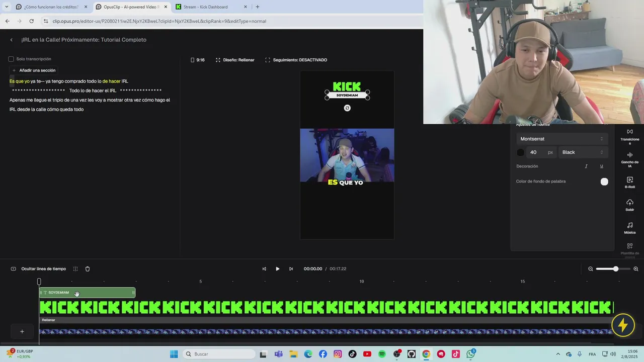Open the Plantilla de marca panel

(629, 250)
